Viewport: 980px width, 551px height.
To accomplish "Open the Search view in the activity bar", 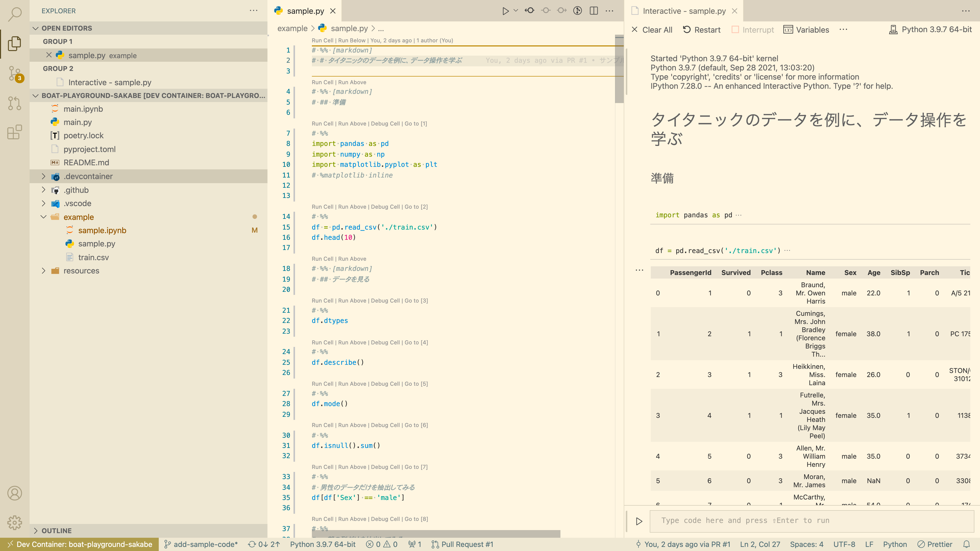I will (x=15, y=15).
